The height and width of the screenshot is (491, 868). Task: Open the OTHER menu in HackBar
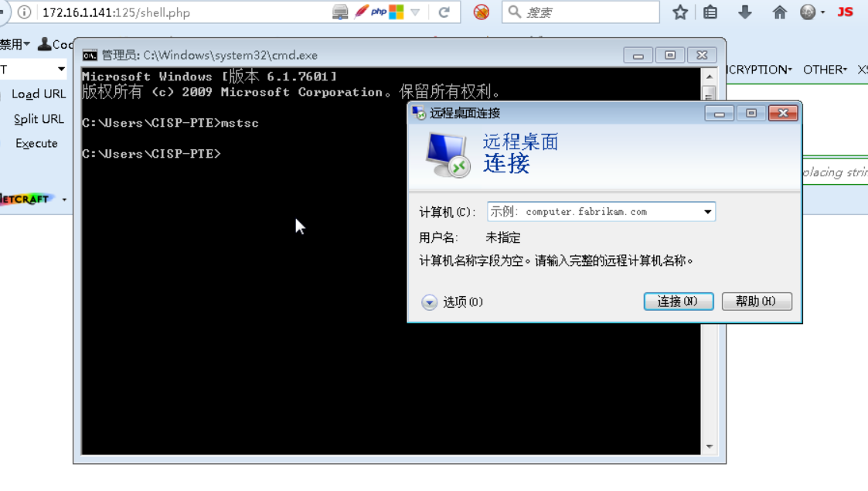(x=825, y=70)
